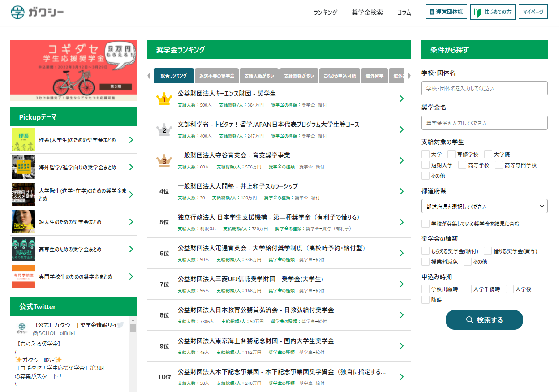Click chevron next to 海外留学/進学向け theme

click(x=131, y=167)
